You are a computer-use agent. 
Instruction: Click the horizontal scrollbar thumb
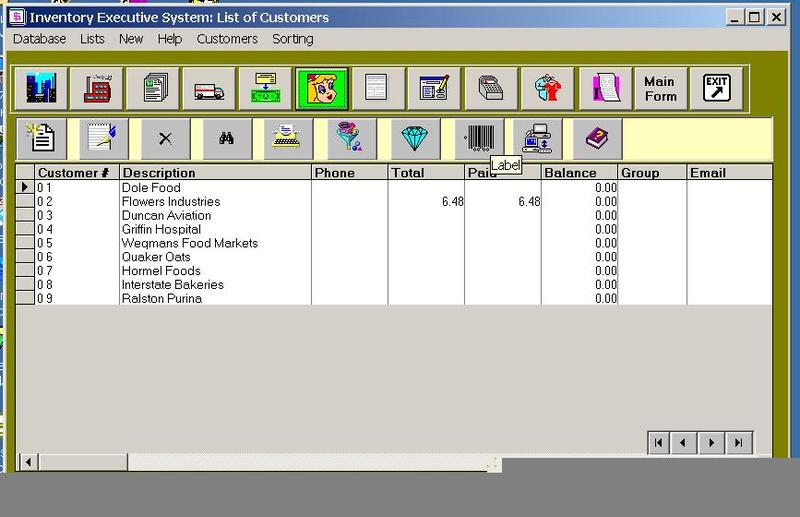pyautogui.click(x=83, y=462)
